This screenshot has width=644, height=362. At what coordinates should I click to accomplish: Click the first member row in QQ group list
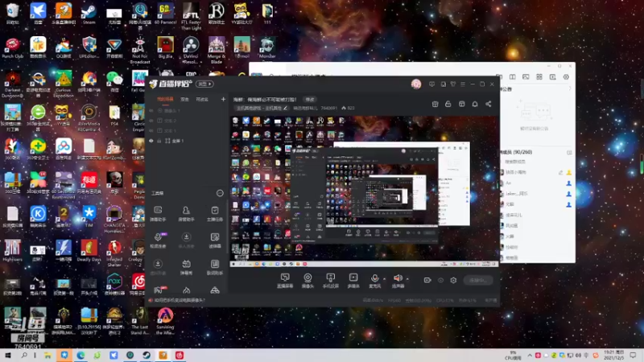[536, 172]
